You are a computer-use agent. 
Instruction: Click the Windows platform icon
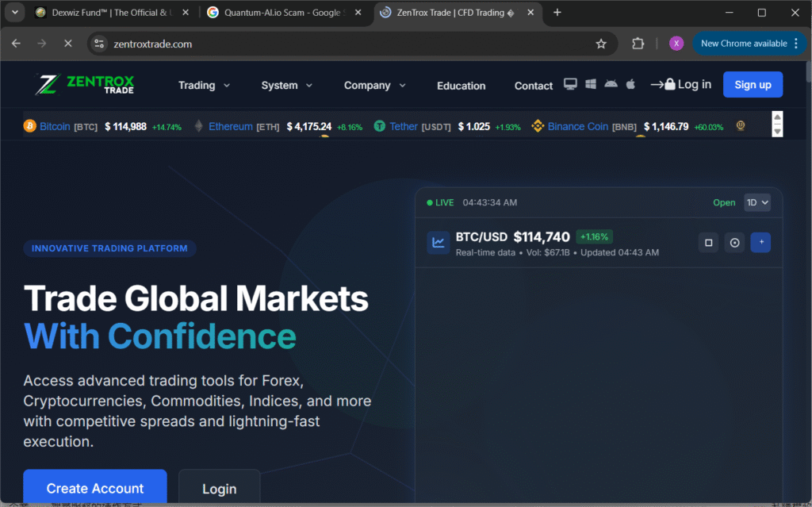point(591,83)
